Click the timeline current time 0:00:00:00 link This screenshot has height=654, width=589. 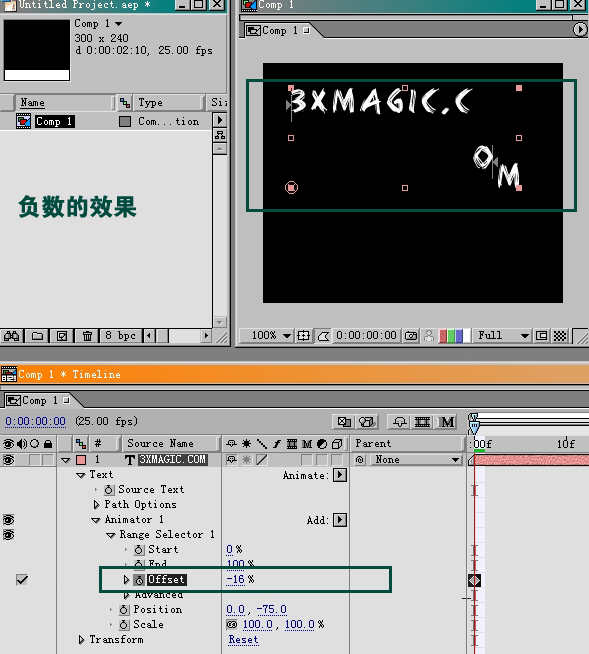35,421
